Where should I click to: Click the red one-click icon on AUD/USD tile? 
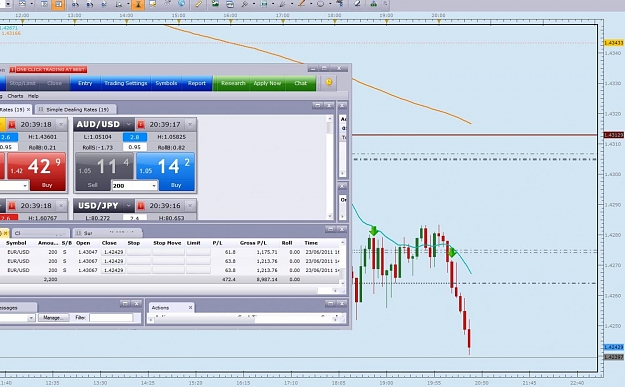click(141, 125)
